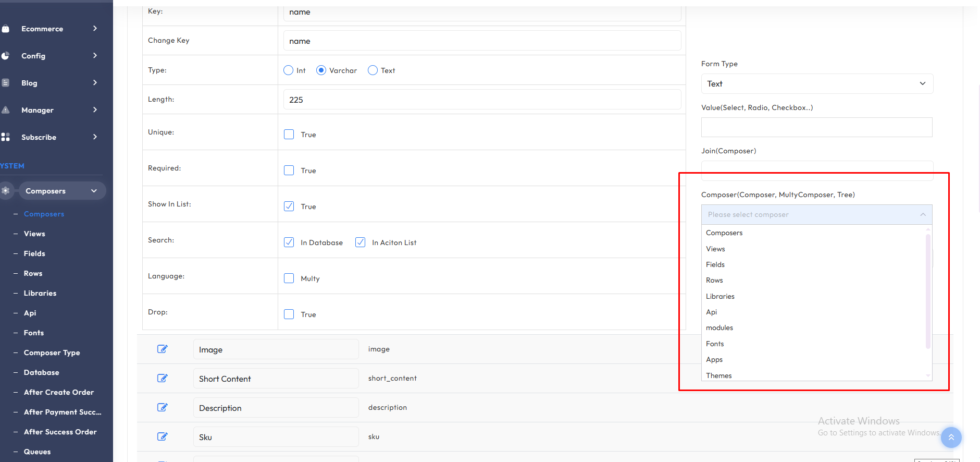This screenshot has width=980, height=462.
Task: Click the Length input field
Action: [482, 100]
